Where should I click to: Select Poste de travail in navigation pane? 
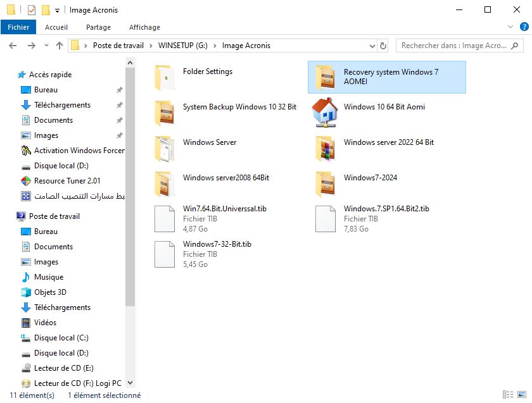(54, 216)
